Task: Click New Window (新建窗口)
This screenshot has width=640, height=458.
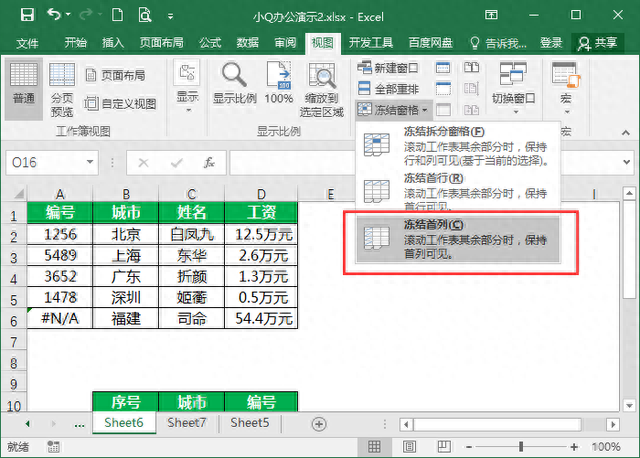Action: 388,68
